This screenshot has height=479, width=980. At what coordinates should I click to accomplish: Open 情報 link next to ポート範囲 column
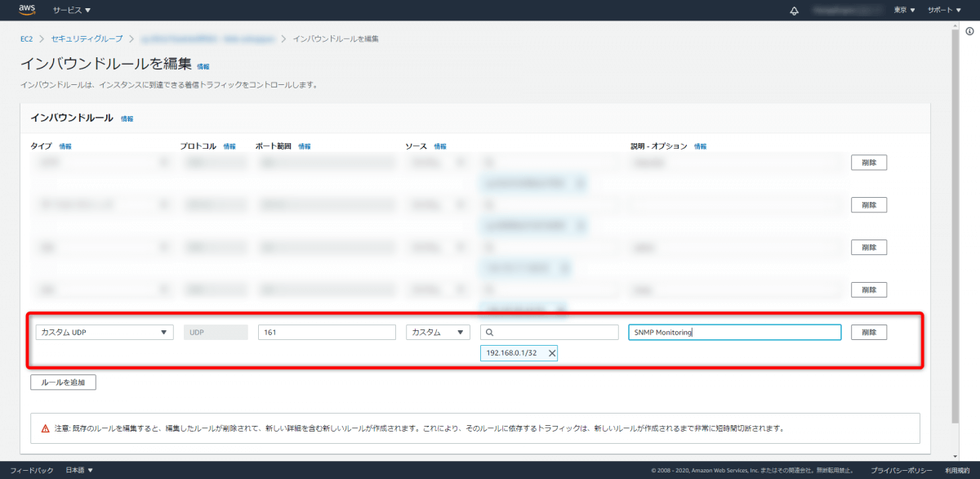point(305,146)
